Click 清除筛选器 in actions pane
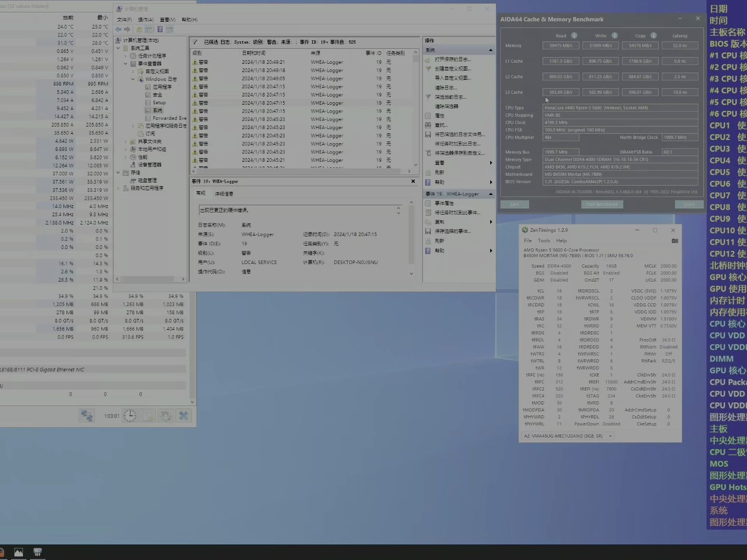This screenshot has width=747, height=560. (447, 106)
